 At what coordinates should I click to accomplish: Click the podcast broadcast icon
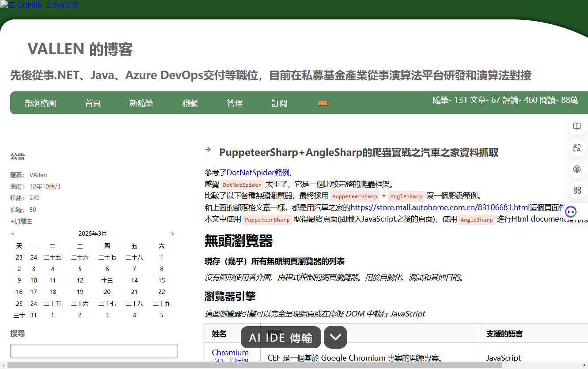[577, 169]
